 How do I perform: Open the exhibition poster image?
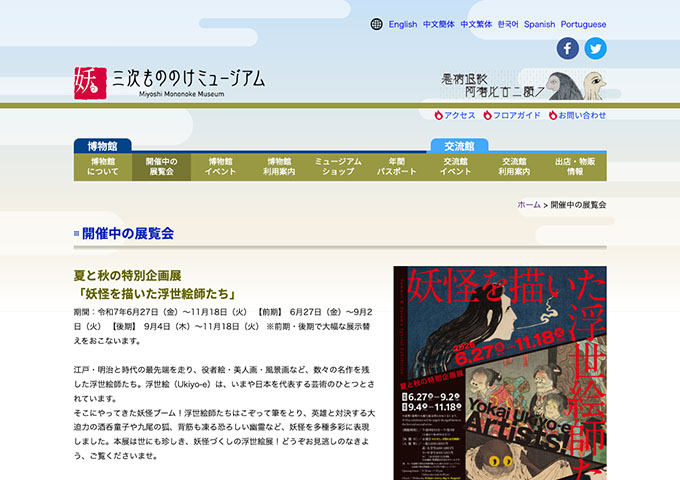click(x=500, y=373)
